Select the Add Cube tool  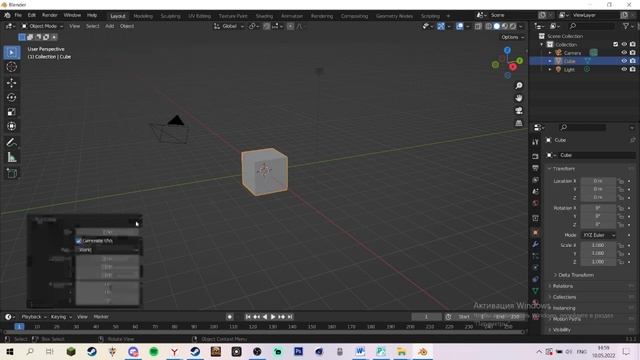coord(11,173)
